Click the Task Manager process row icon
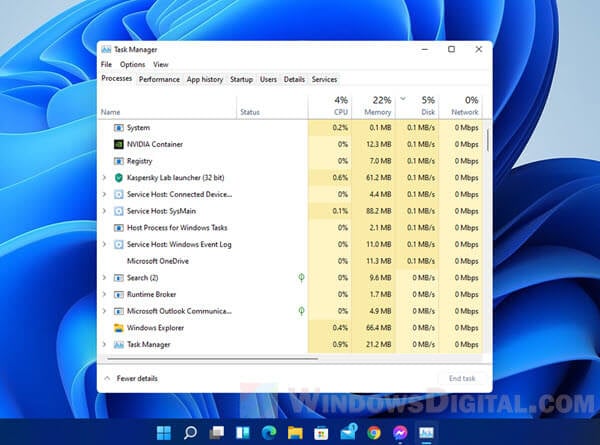Image resolution: width=600 pixels, height=445 pixels. pos(119,345)
